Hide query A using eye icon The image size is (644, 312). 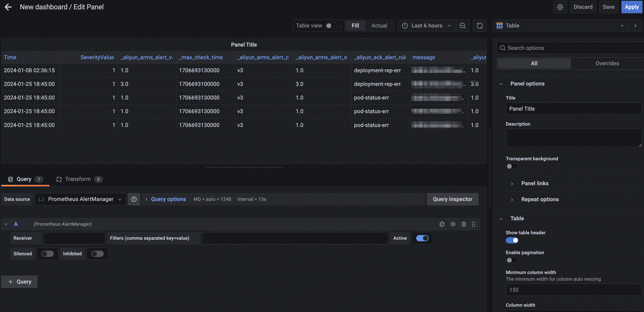453,224
